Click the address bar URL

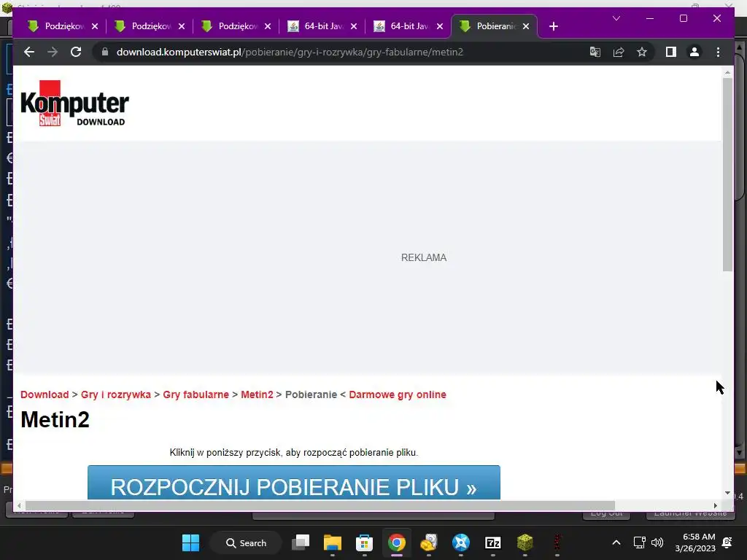(x=290, y=52)
